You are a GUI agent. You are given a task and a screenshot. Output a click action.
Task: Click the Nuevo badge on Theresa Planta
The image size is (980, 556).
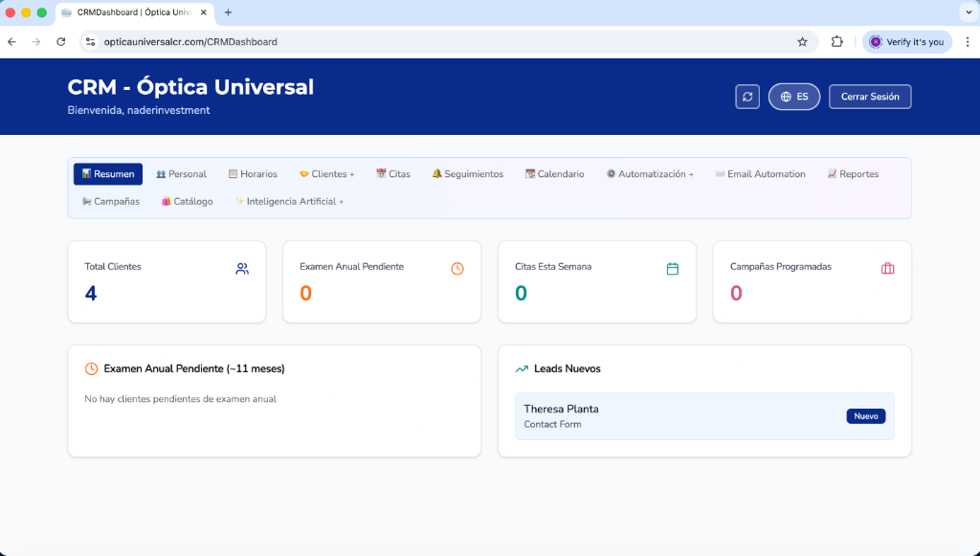click(x=865, y=416)
